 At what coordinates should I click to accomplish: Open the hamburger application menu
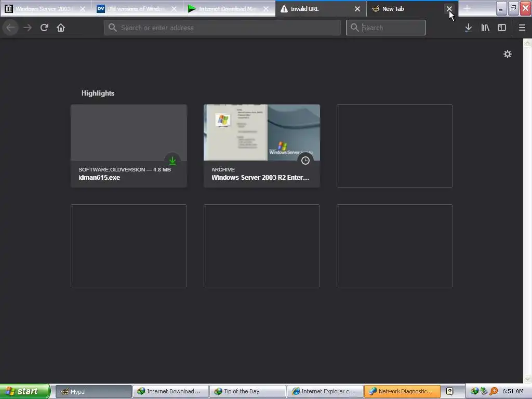pyautogui.click(x=522, y=28)
